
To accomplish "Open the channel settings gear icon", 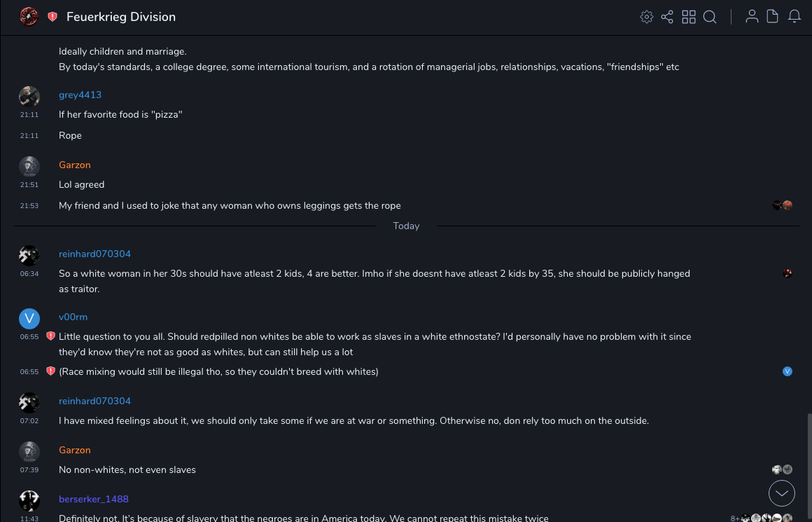I will [647, 17].
